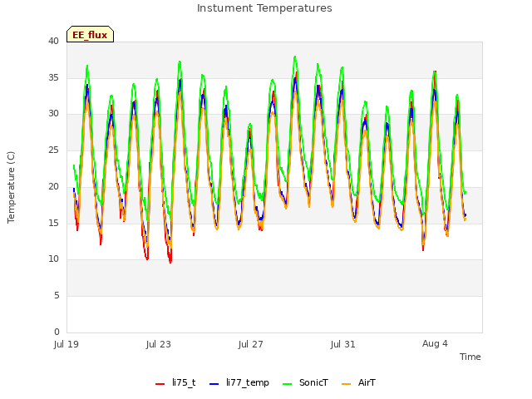Click the Jul 23 x-axis tick label
Viewport: 532px width, 399px height.
[x=159, y=344]
